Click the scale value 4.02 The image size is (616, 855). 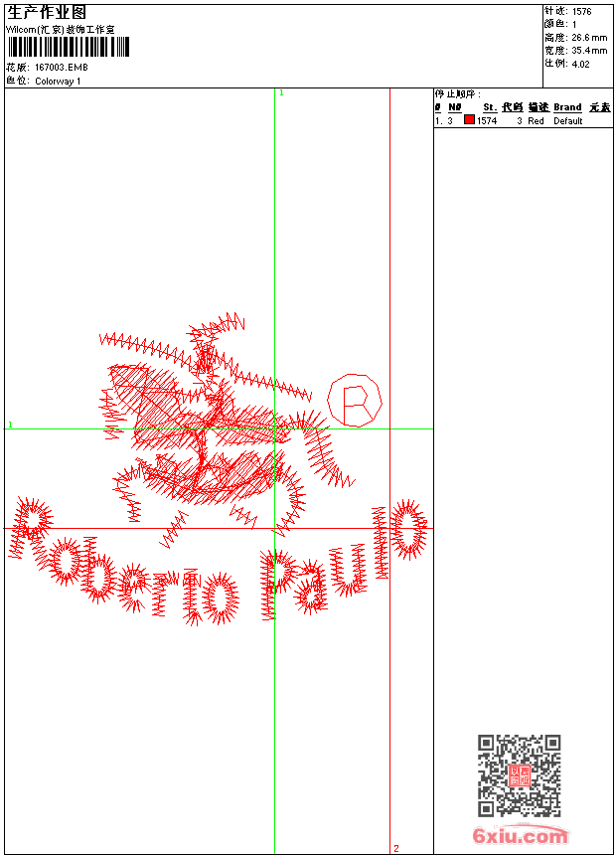point(580,64)
